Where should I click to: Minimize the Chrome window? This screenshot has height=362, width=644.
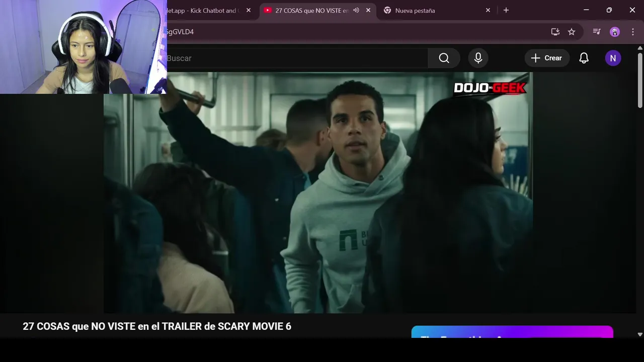[x=586, y=10]
